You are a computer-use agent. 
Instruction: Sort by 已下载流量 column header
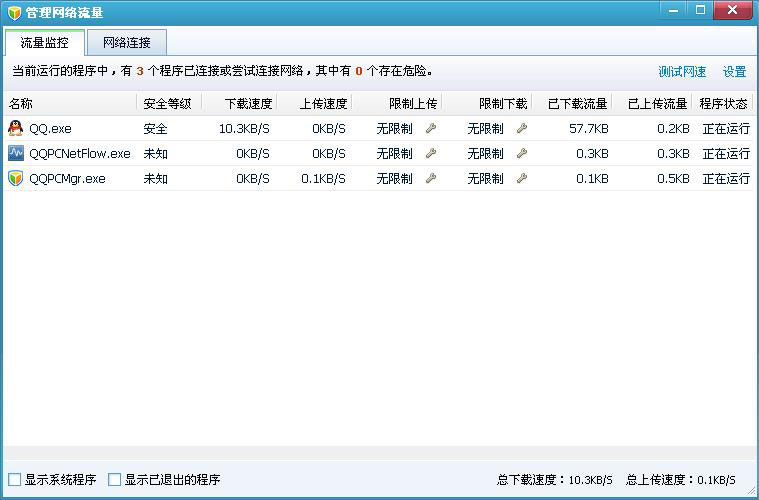tap(572, 104)
